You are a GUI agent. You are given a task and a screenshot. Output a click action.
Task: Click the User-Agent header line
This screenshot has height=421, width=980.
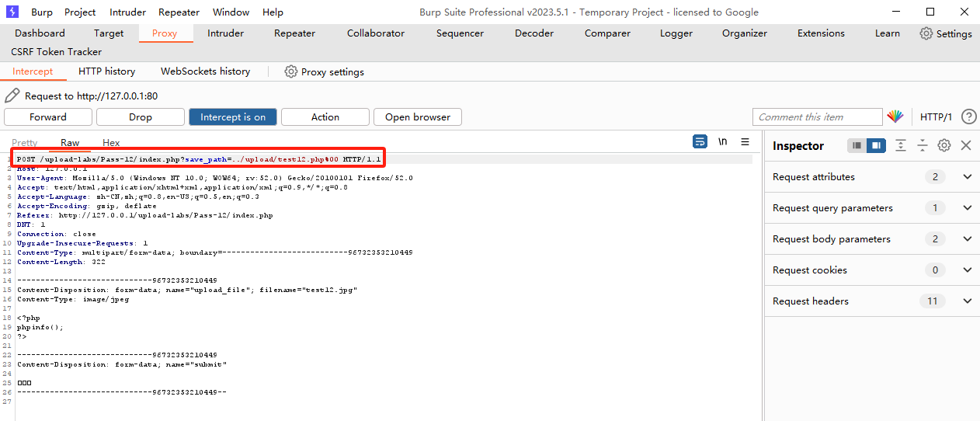(215, 178)
